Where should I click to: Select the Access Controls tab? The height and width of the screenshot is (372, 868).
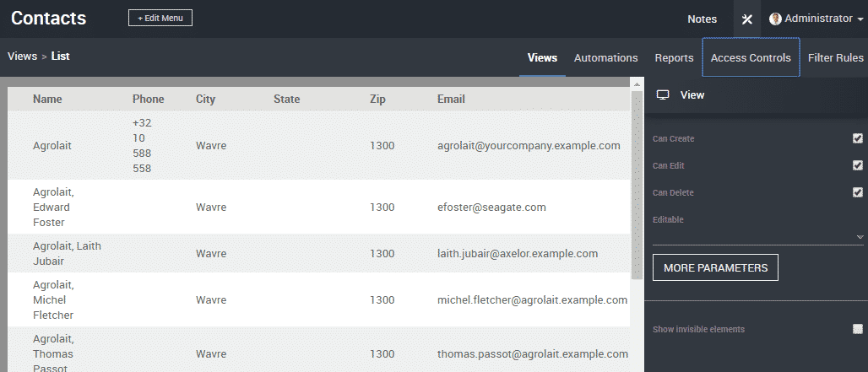(x=751, y=58)
